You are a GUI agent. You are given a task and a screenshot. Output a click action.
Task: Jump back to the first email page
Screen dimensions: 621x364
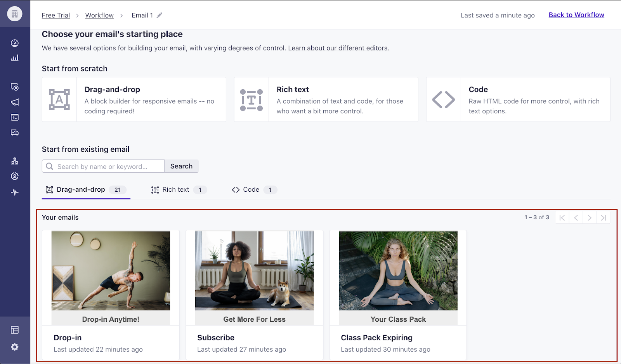[x=562, y=217]
